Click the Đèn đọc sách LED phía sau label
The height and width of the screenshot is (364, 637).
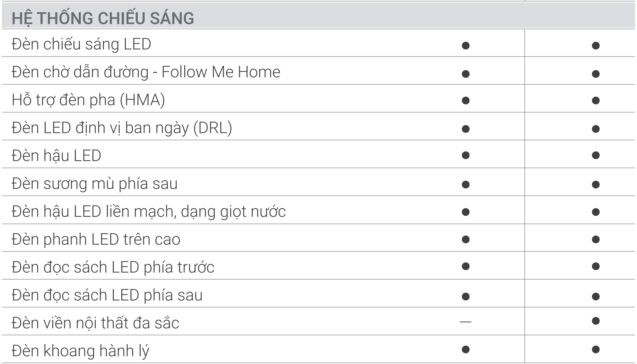click(x=107, y=295)
